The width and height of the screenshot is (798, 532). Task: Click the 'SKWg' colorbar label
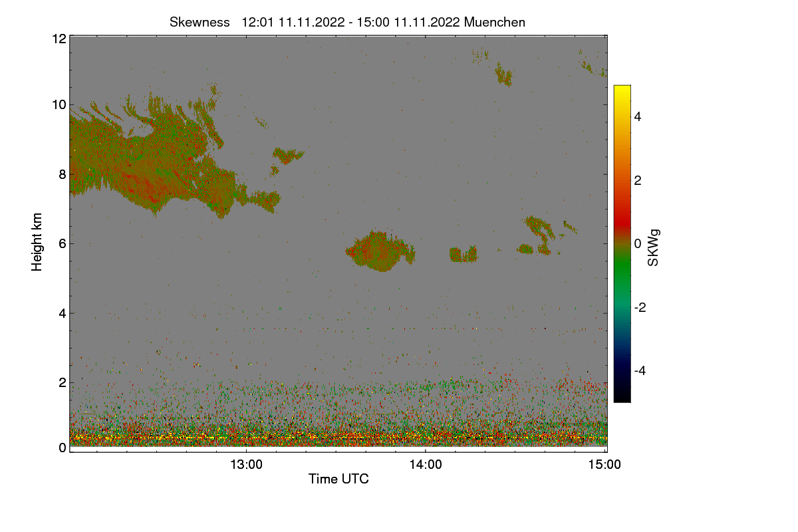coord(654,248)
